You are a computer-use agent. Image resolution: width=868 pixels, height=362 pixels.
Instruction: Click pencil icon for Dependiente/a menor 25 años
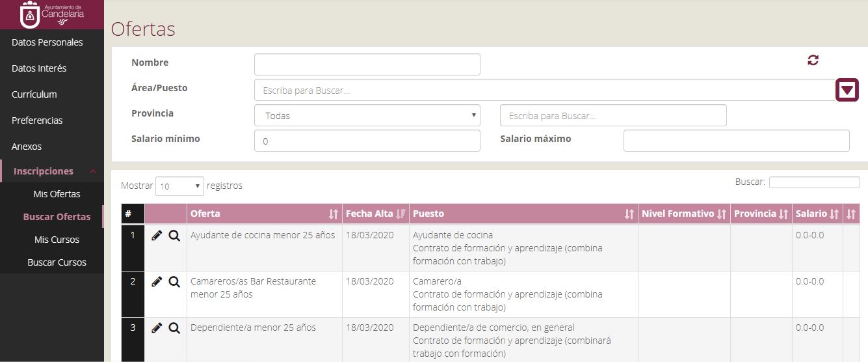(156, 328)
